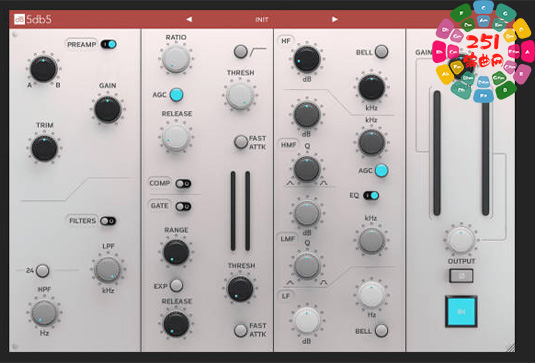Click the compressor RATIO knob
Image resolution: width=535 pixels, height=363 pixels.
pos(176,59)
